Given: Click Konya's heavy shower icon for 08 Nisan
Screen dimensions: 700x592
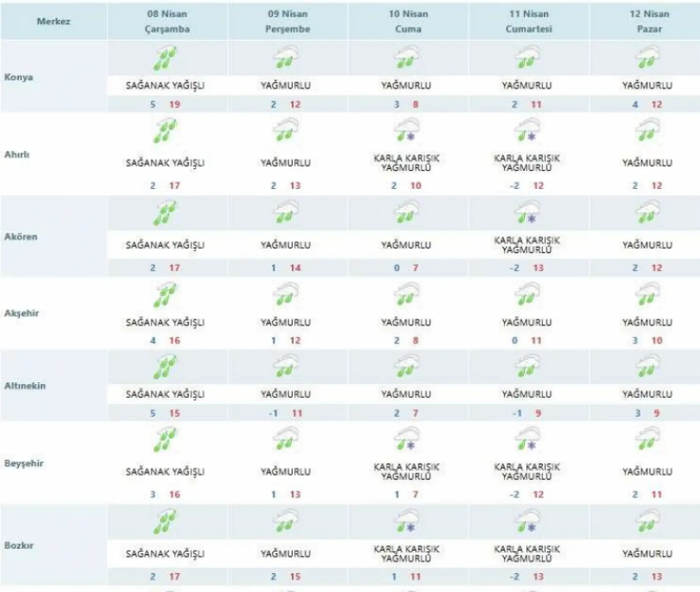Looking at the screenshot, I should coord(165,59).
